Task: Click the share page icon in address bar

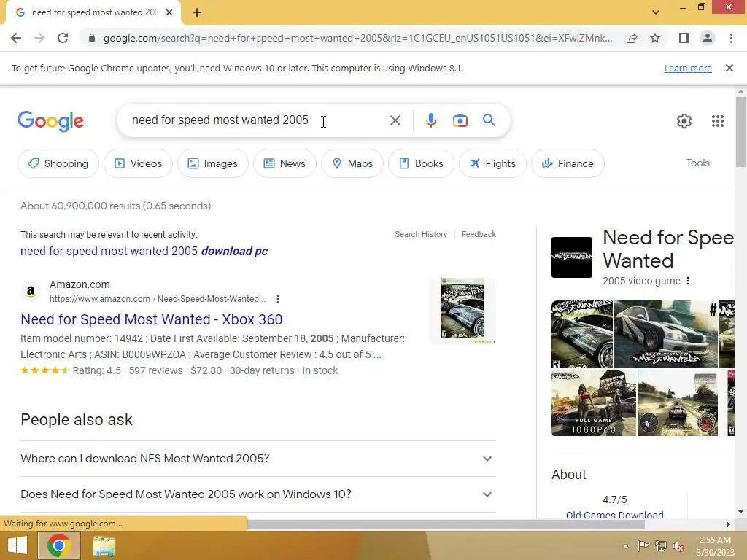Action: pyautogui.click(x=632, y=38)
